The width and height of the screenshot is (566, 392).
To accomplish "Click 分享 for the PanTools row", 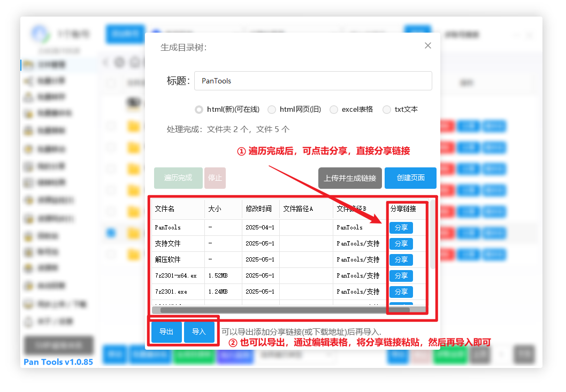I will point(401,228).
